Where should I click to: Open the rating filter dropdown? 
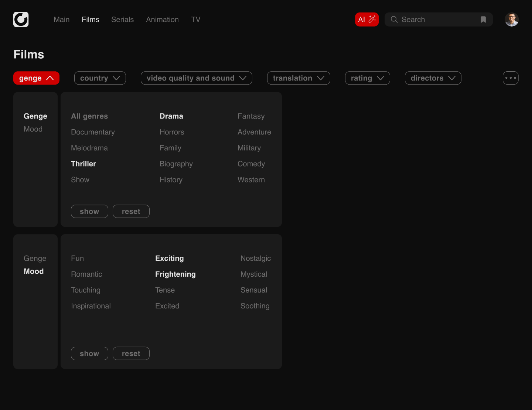click(367, 78)
